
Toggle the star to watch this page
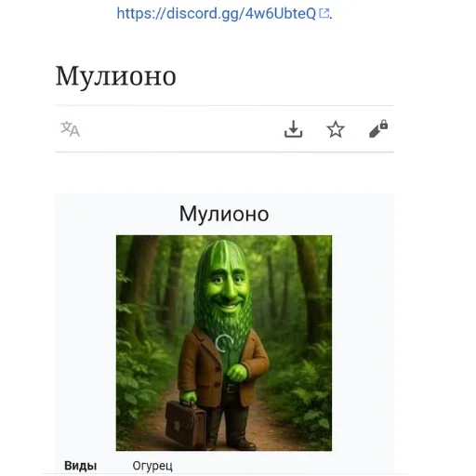click(x=336, y=129)
